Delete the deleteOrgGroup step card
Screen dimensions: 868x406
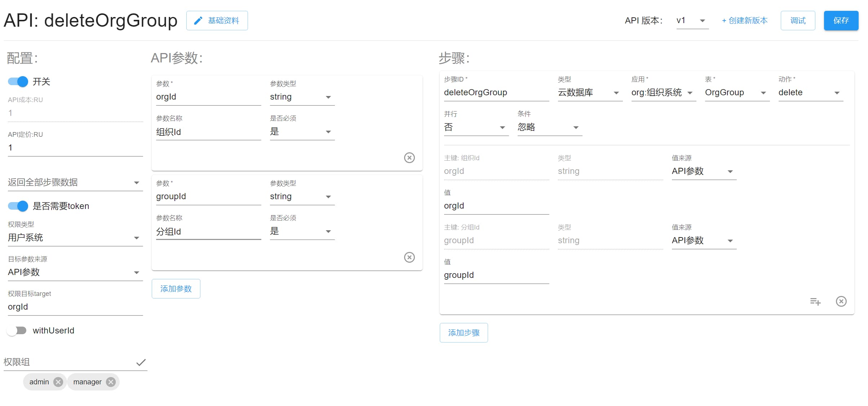coord(841,301)
